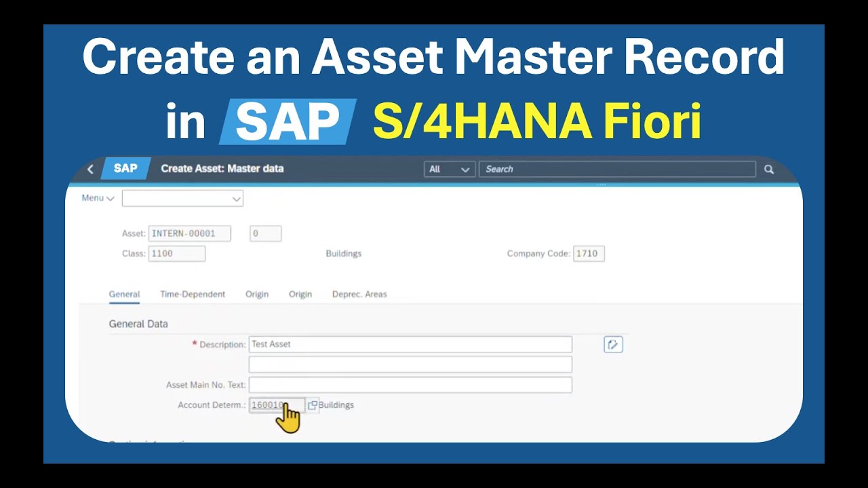Run search with the magnifier icon
The height and width of the screenshot is (488, 868).
point(769,169)
